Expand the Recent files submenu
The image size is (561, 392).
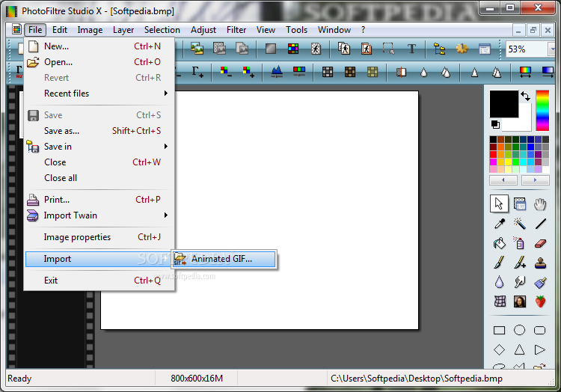[x=97, y=94]
